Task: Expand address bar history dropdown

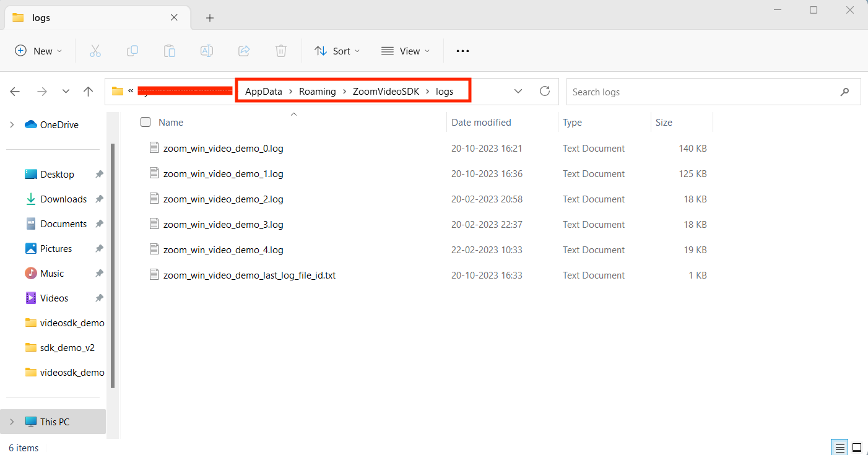Action: pyautogui.click(x=518, y=92)
